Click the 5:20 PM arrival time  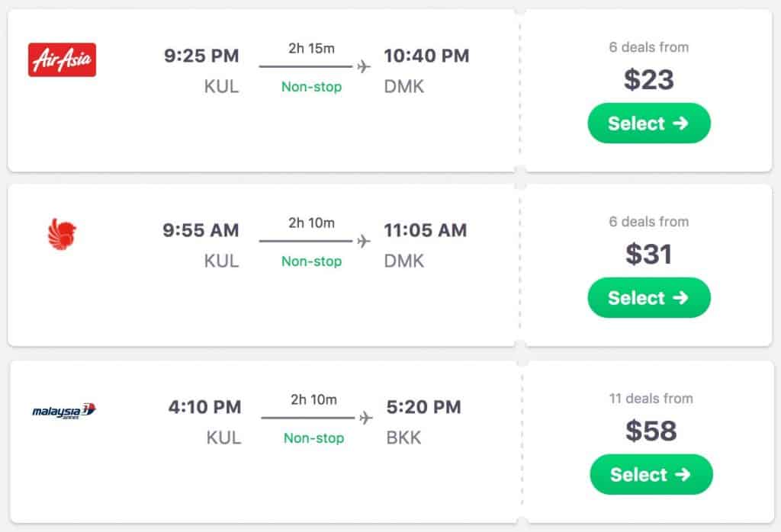point(423,407)
